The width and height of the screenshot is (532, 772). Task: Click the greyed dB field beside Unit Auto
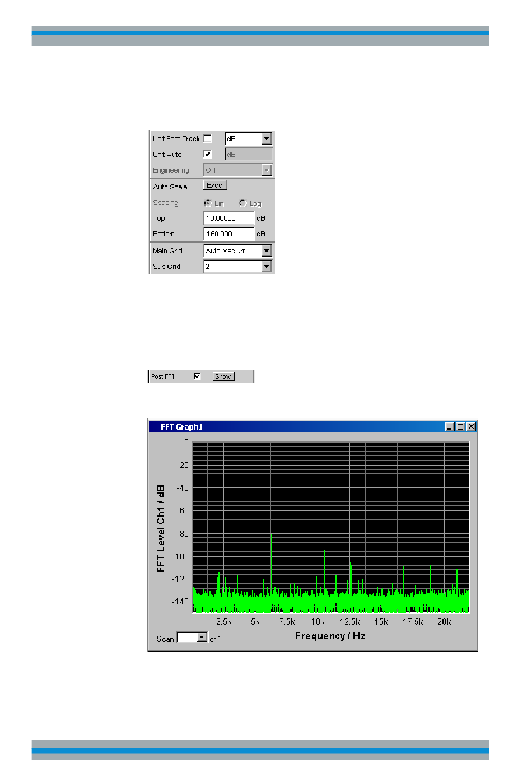pos(249,154)
